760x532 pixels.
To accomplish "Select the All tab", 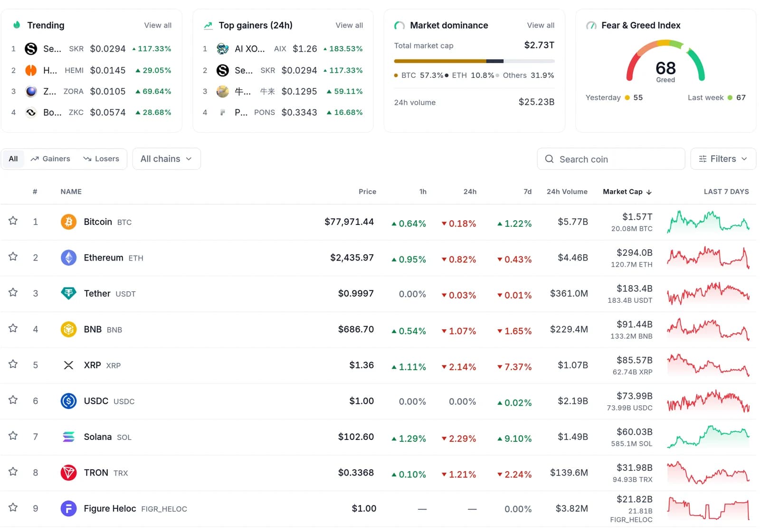I will click(13, 159).
